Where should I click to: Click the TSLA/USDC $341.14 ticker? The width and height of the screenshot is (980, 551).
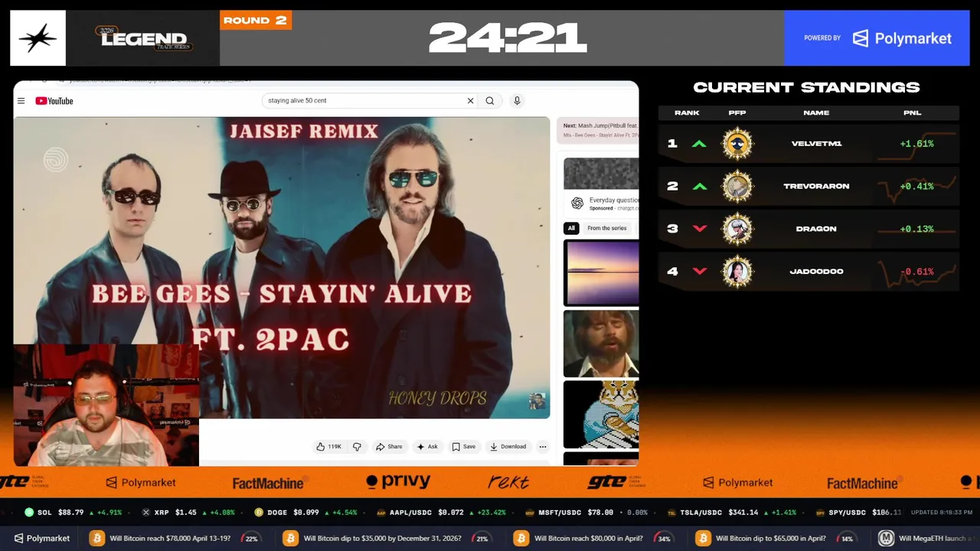[733, 513]
